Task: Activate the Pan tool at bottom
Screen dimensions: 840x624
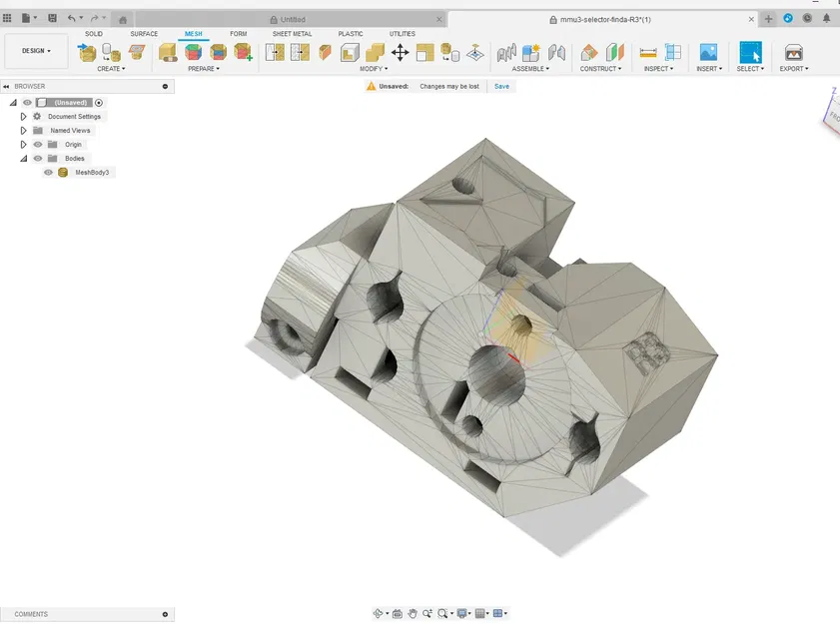Action: click(x=414, y=613)
